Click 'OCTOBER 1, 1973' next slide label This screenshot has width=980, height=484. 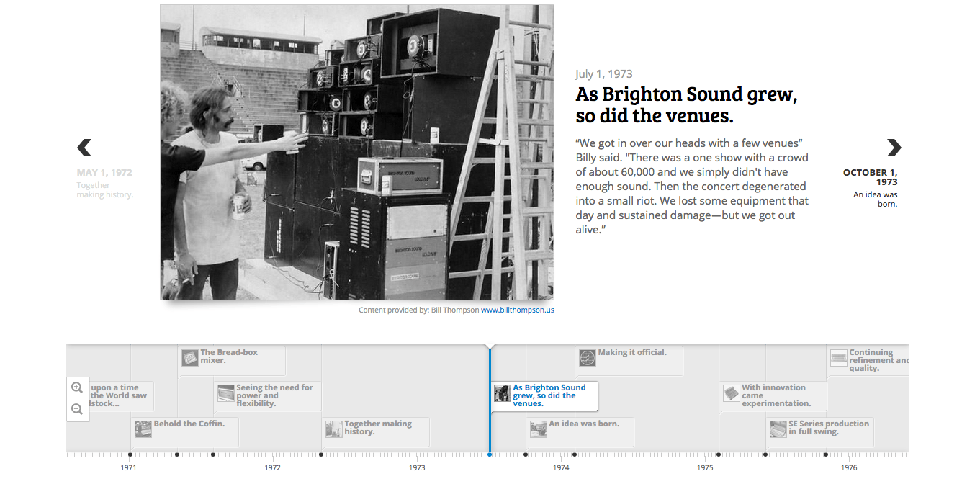click(871, 177)
